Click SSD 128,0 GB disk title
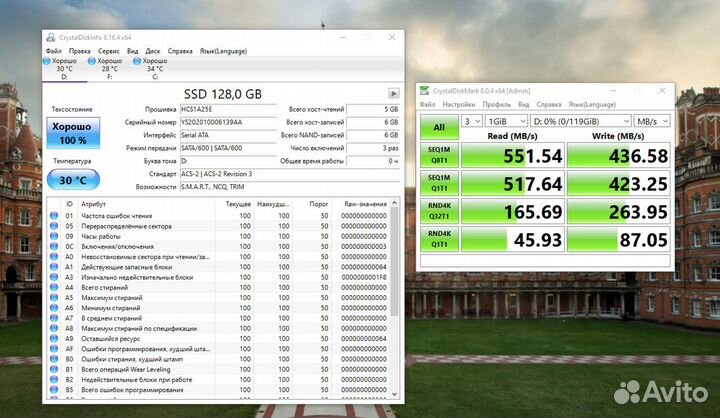 coord(223,94)
